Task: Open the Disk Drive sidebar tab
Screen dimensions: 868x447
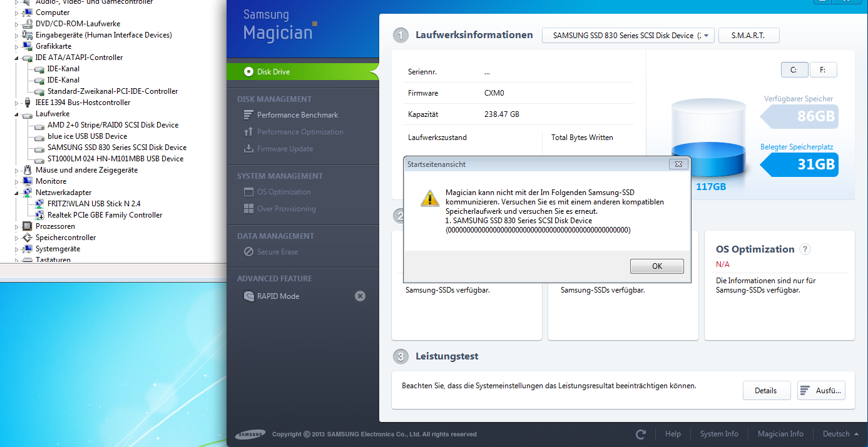Action: point(302,72)
